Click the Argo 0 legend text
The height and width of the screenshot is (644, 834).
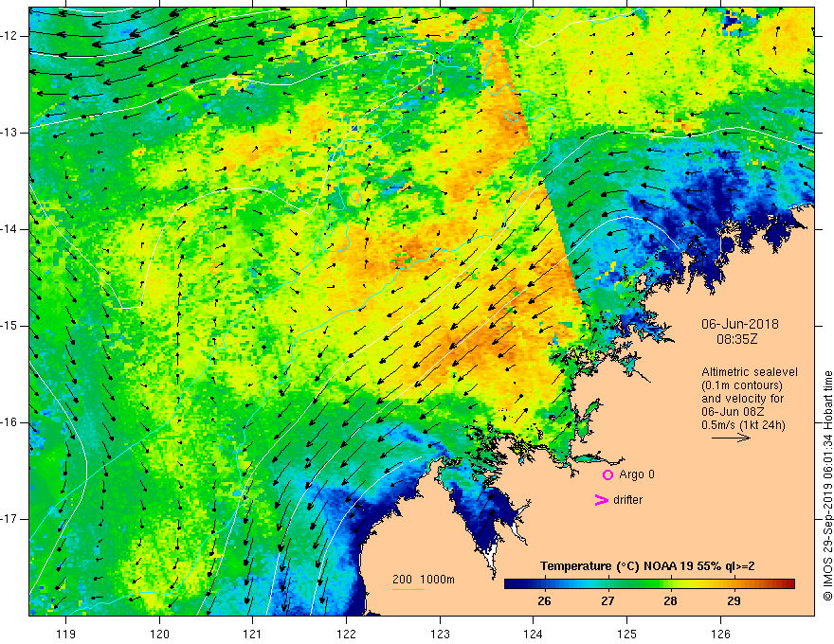(637, 474)
